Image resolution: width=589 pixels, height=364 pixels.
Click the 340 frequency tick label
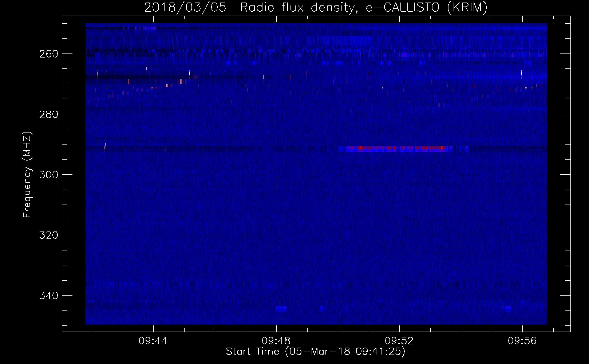point(49,296)
